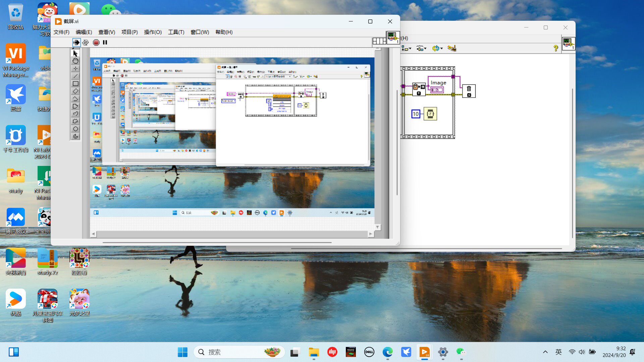Open the 工具(T) menu
The image size is (644, 362).
point(176,32)
